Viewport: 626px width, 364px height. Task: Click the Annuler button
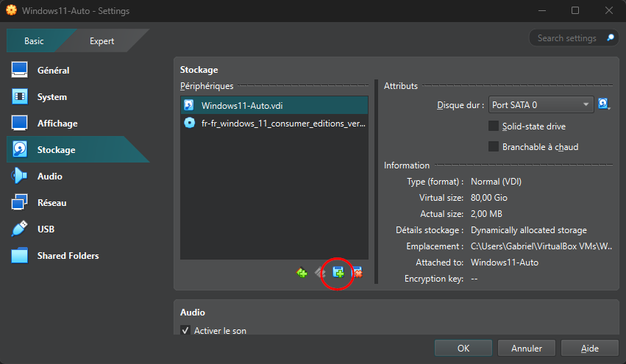[x=527, y=348]
